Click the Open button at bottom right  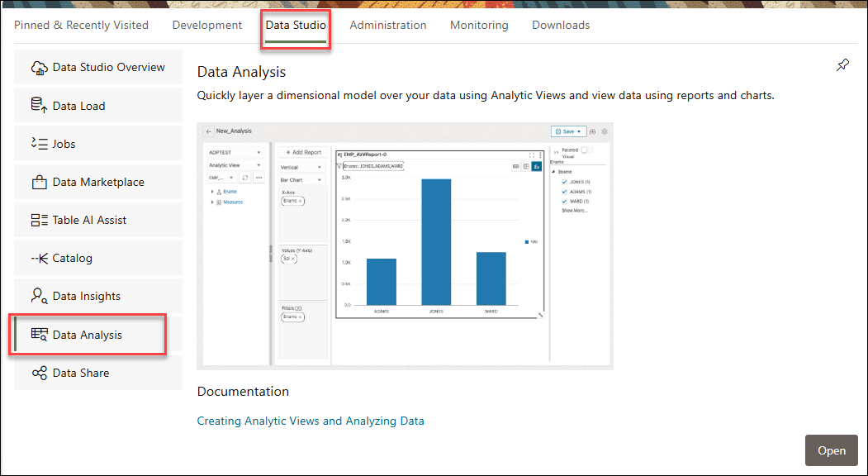pos(831,450)
